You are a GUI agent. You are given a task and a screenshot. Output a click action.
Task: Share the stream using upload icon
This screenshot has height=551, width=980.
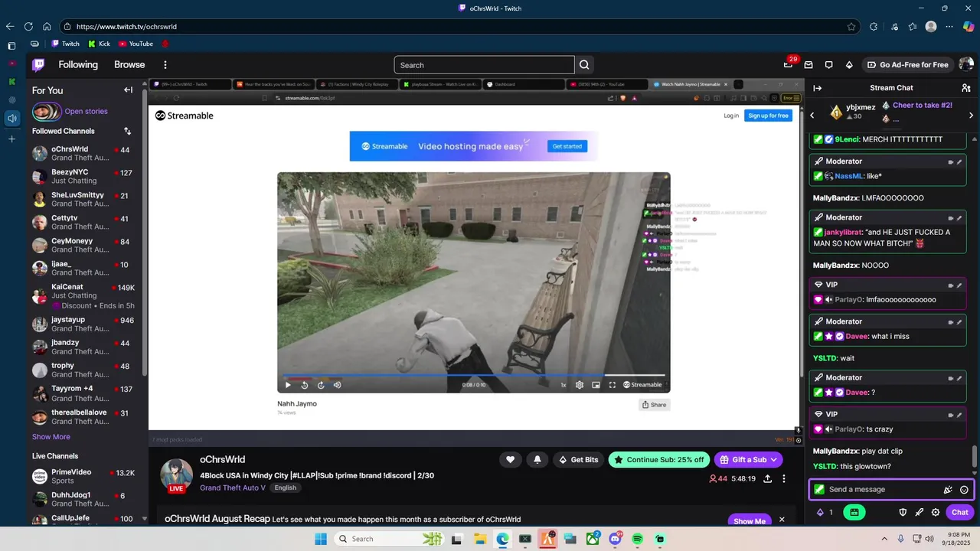tap(767, 478)
